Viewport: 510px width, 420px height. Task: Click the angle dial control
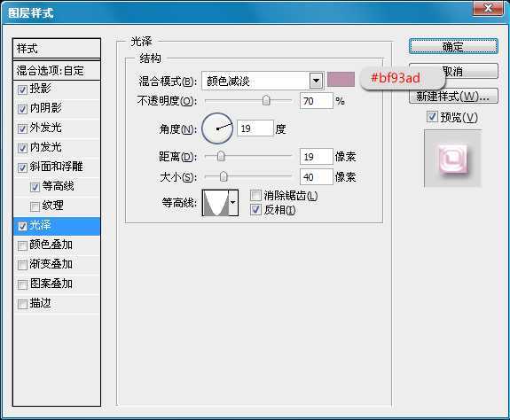(x=217, y=128)
